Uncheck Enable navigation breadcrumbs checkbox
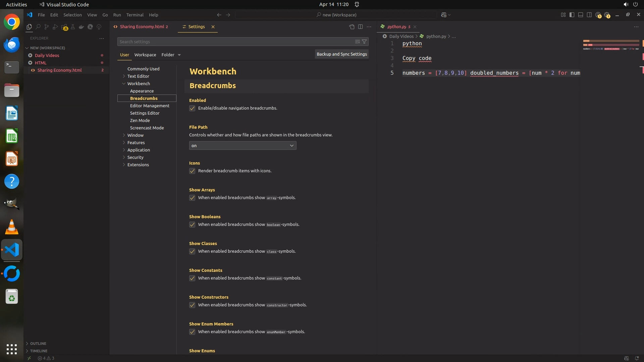 pos(192,108)
